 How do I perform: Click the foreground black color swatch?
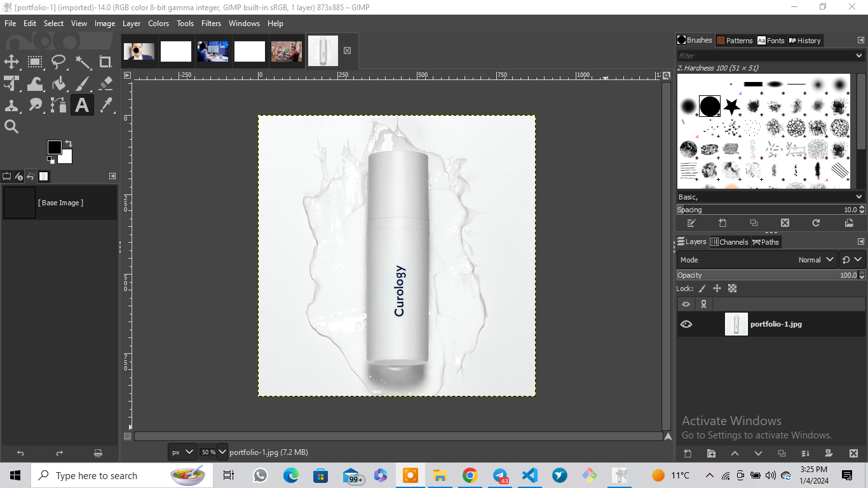point(54,147)
